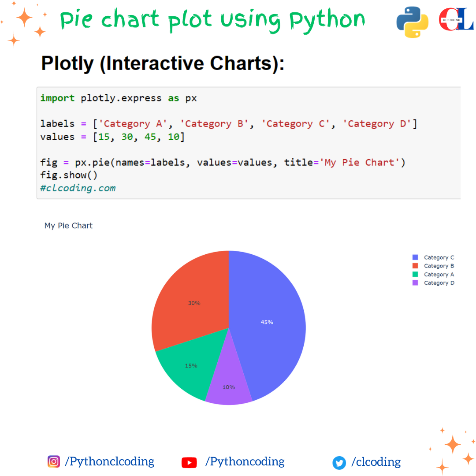Click the purple Category D swatch
The width and height of the screenshot is (476, 476).
415,283
